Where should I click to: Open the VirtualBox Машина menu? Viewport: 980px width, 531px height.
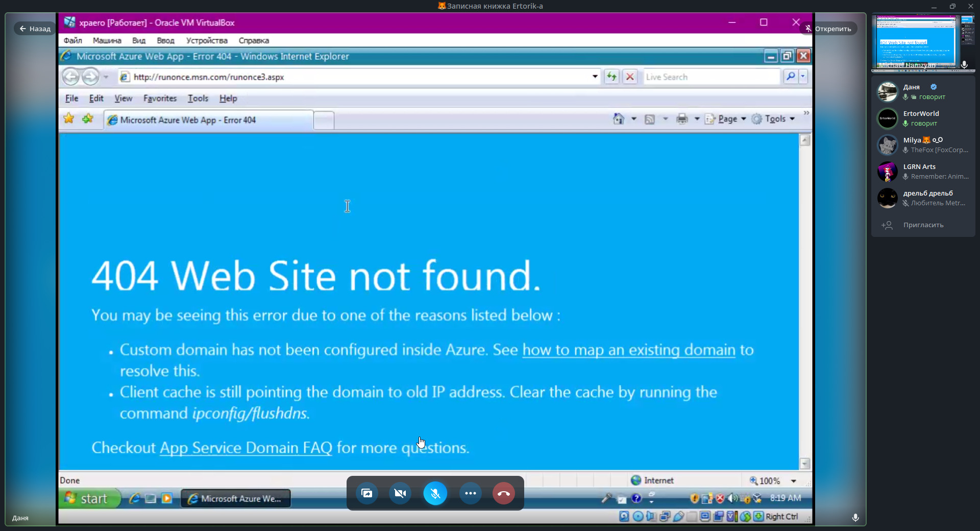click(107, 40)
